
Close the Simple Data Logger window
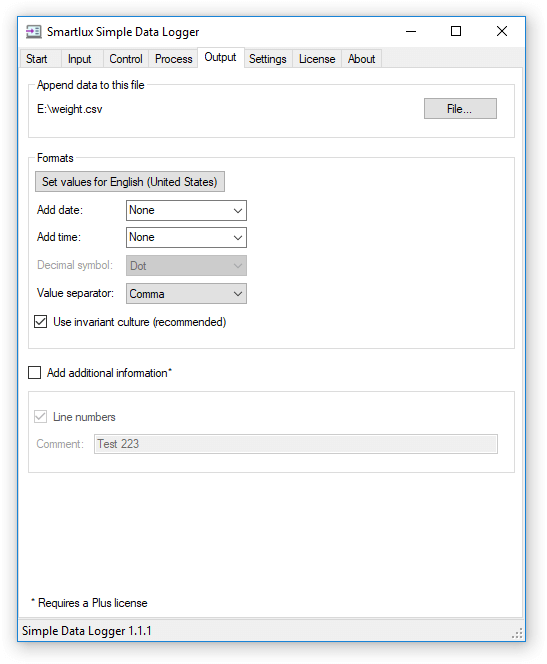tap(502, 31)
